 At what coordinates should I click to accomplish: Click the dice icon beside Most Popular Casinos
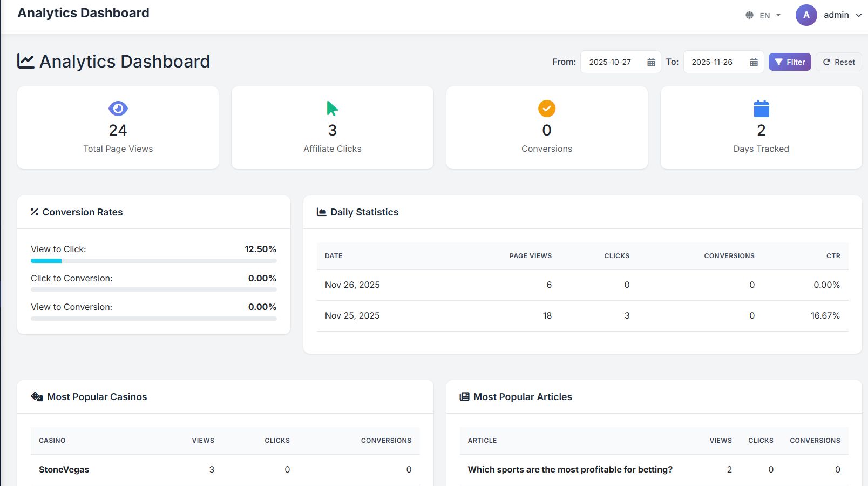pos(37,397)
